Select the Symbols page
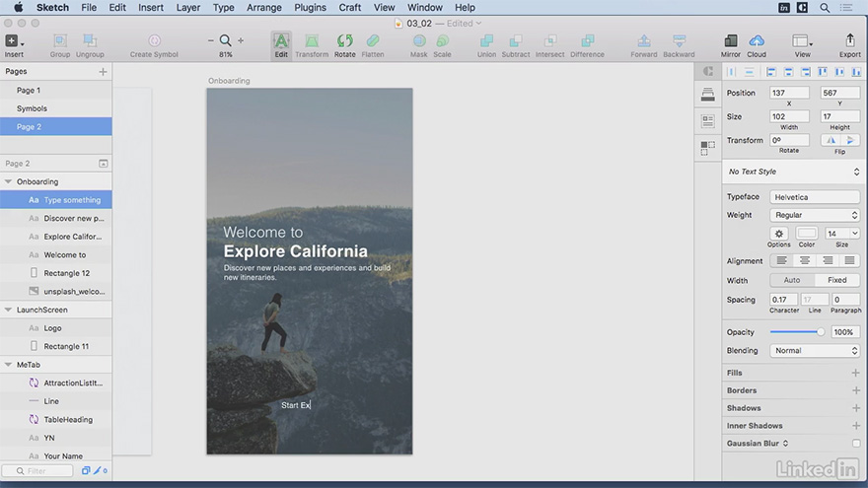The height and width of the screenshot is (488, 868). point(56,108)
